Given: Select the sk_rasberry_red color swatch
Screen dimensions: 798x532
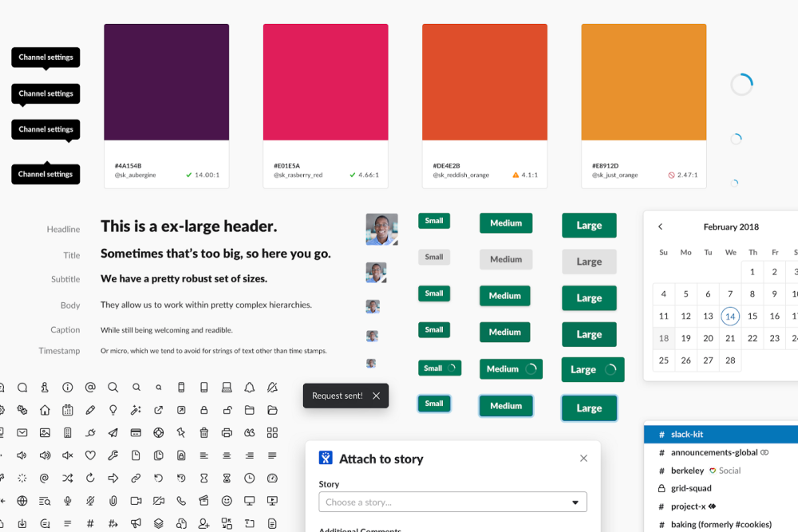Looking at the screenshot, I should [326, 81].
